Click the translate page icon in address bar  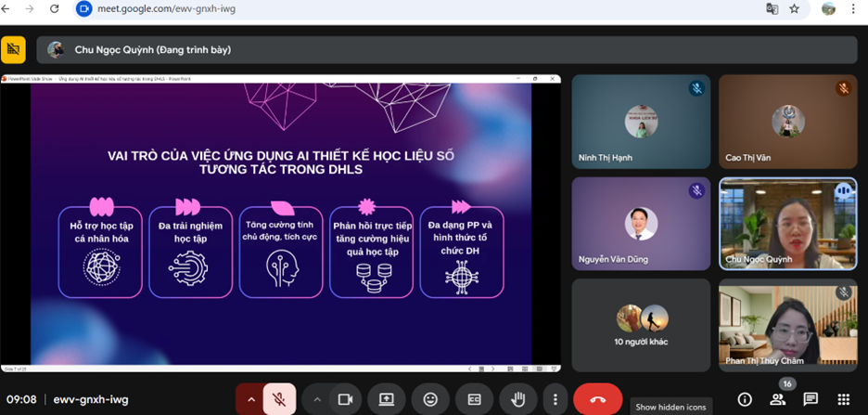772,8
